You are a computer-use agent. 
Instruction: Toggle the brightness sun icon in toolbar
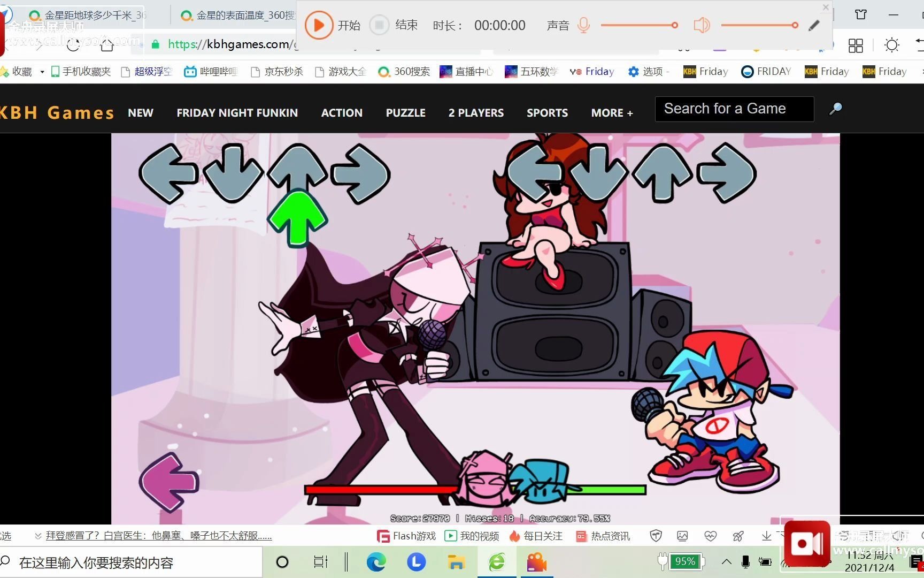click(x=892, y=45)
